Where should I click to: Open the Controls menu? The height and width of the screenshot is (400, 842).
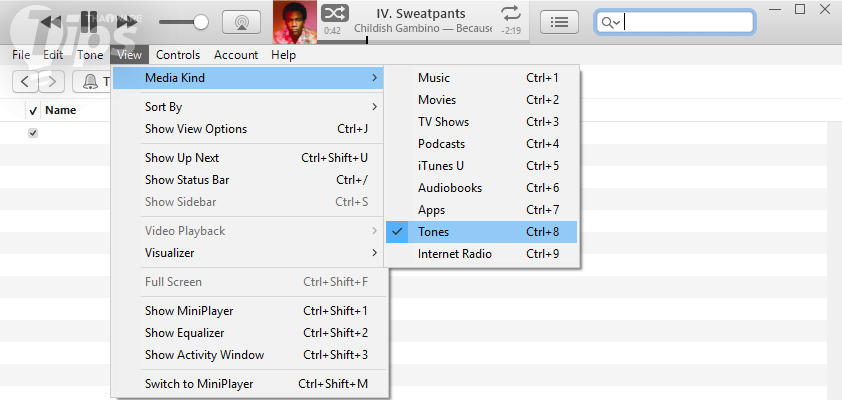pos(178,55)
